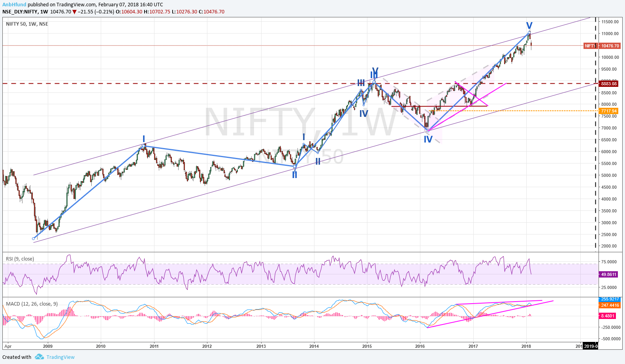This screenshot has height=364, width=625.
Task: Click the 2014 year tick on time axis
Action: click(314, 346)
